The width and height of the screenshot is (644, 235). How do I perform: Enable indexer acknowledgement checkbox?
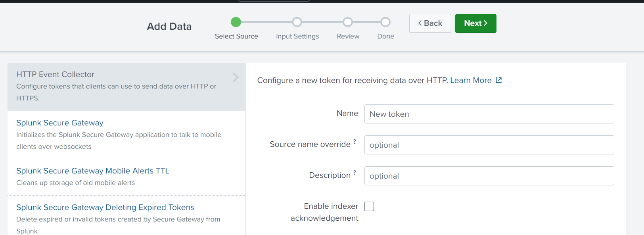pos(369,206)
